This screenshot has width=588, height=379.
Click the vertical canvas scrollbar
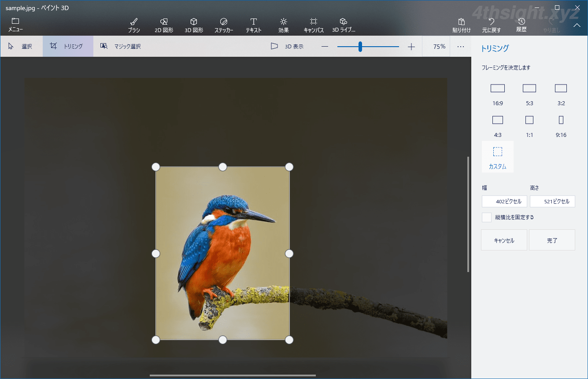point(468,214)
